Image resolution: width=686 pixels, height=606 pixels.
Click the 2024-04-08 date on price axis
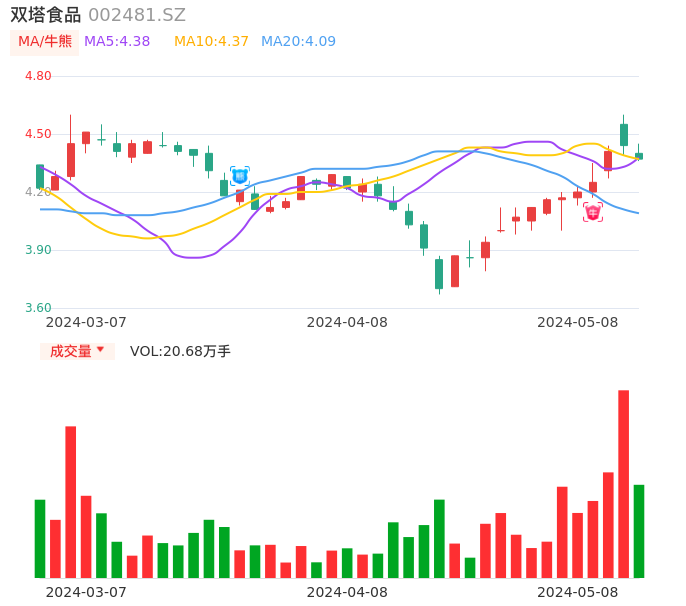347,322
